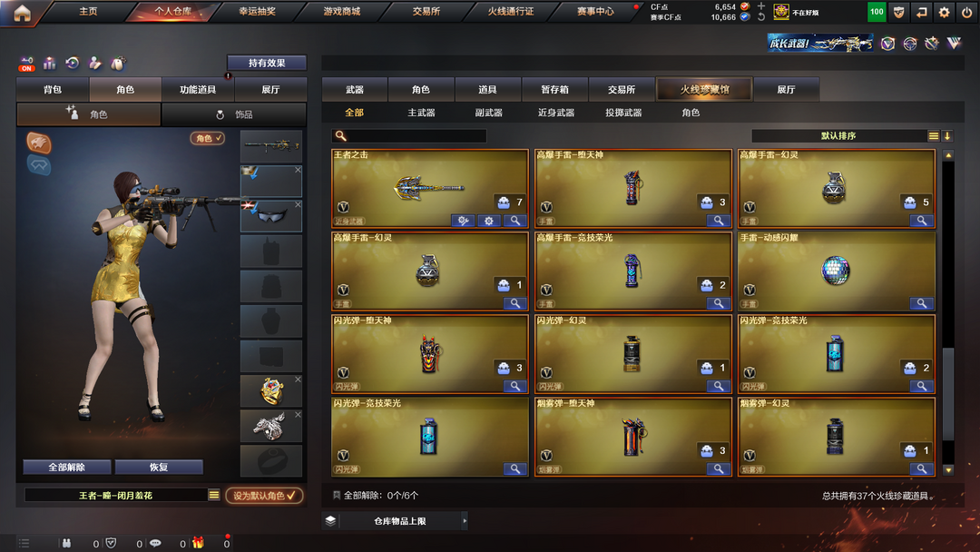The width and height of the screenshot is (980, 552).
Task: Open the 默认排序 sort list menu
Action: 933,135
